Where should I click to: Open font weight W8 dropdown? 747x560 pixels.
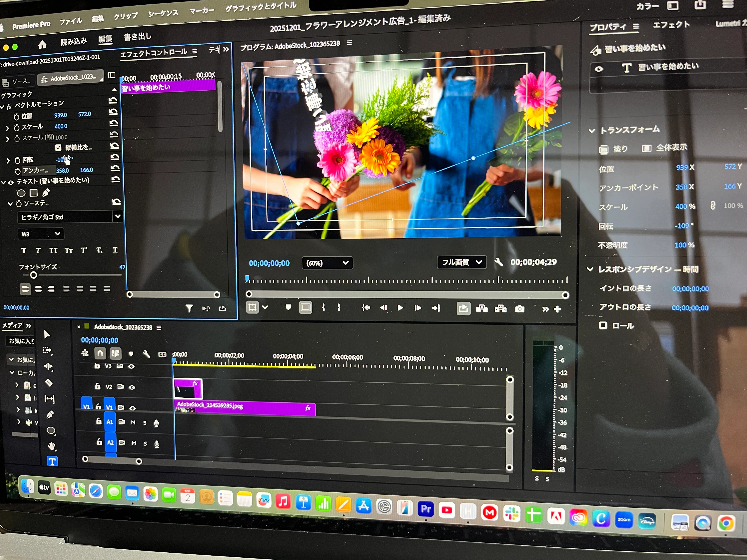click(41, 234)
